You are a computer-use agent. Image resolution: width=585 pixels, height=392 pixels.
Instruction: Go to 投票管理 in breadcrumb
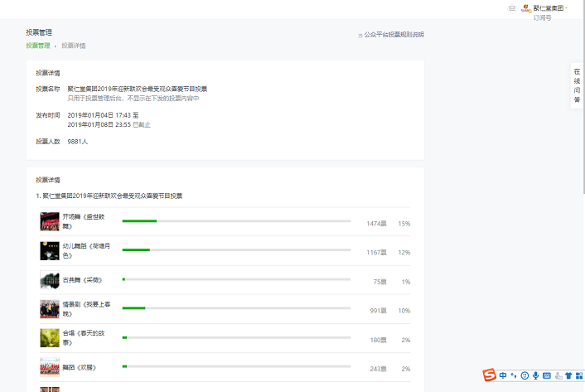coord(37,46)
